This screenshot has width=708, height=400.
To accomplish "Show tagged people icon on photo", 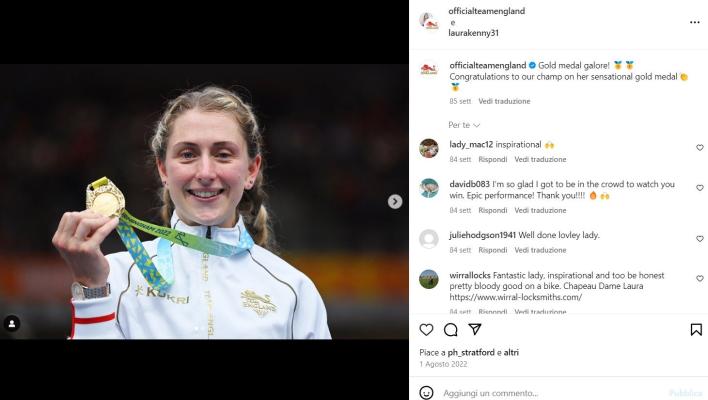I will click(12, 323).
